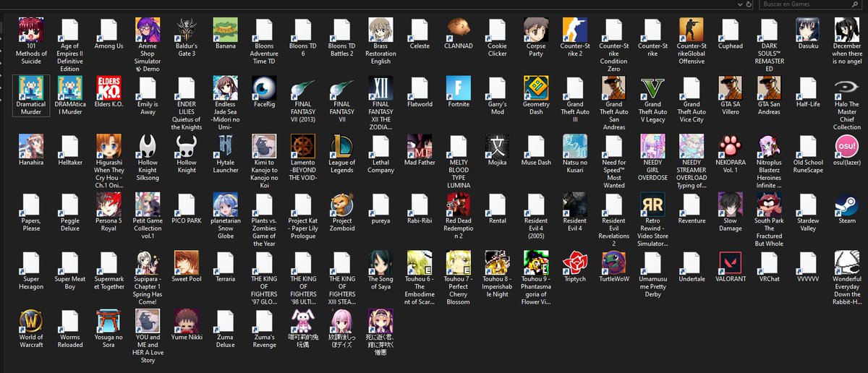Select the Red Dead Redemption 2 icon
The image size is (868, 373).
tap(459, 205)
